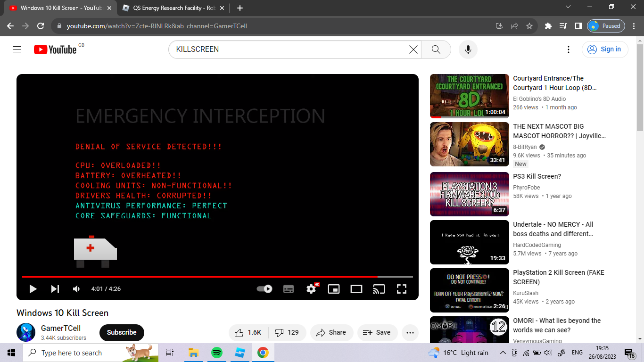Toggle Chrome side panel
The image size is (644, 362).
(x=578, y=26)
